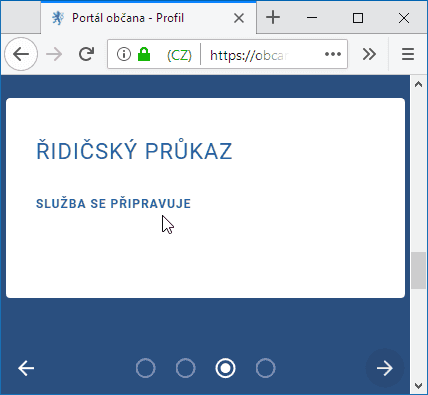Click the vertical scrollbar thumb
Screen dimensions: 428x395
click(418, 270)
